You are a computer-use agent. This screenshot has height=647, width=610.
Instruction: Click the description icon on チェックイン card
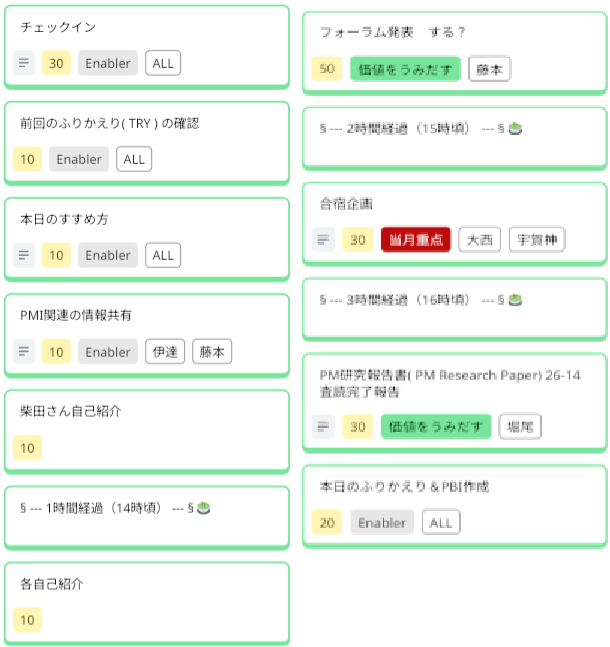click(x=24, y=63)
